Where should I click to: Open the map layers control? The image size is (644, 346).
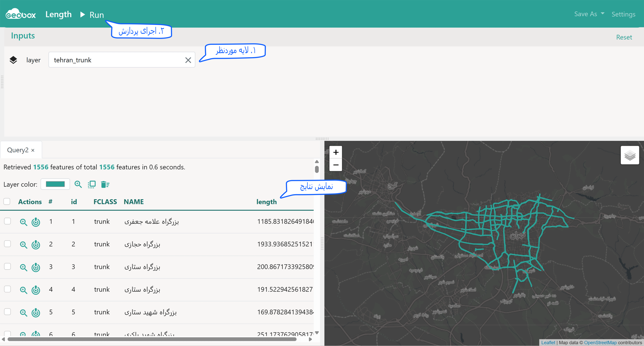630,155
